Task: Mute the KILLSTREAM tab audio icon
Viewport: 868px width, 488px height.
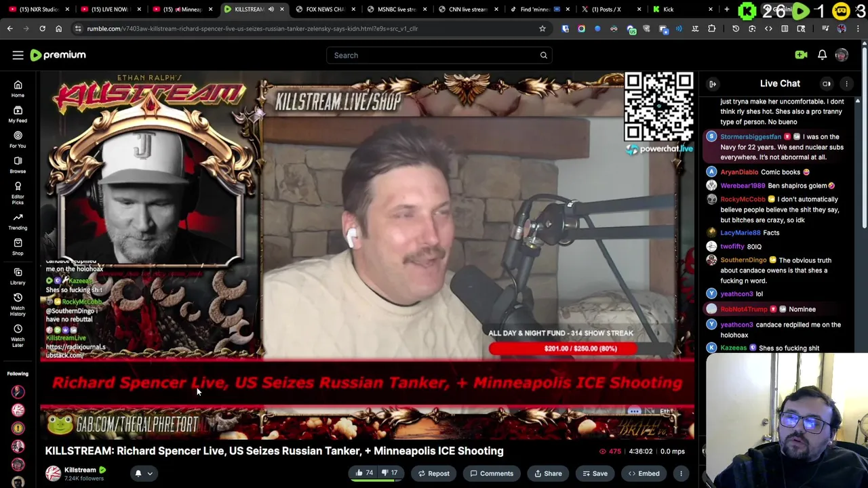Action: point(271,9)
